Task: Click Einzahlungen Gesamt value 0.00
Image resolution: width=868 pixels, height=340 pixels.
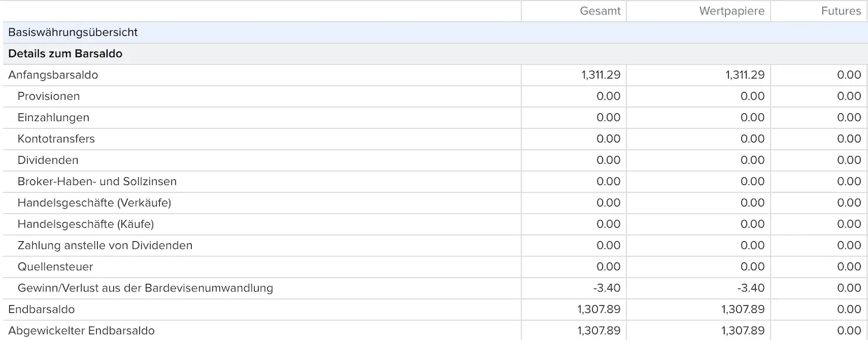Action: click(609, 117)
